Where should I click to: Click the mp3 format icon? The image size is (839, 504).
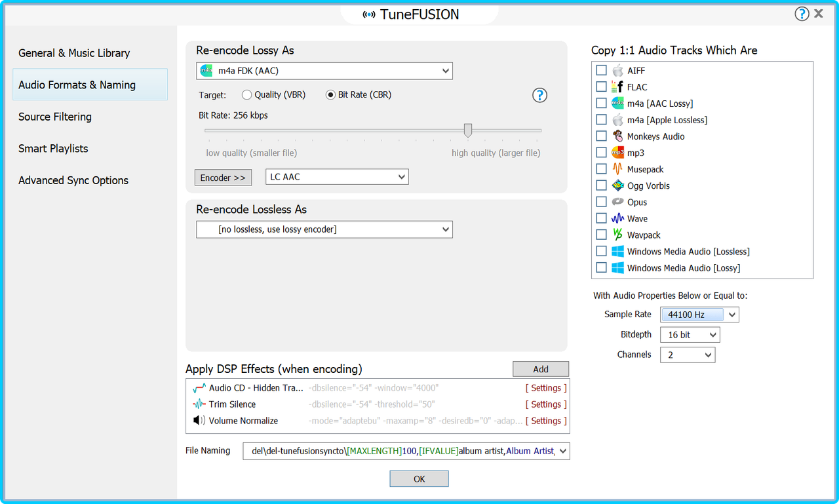(617, 152)
